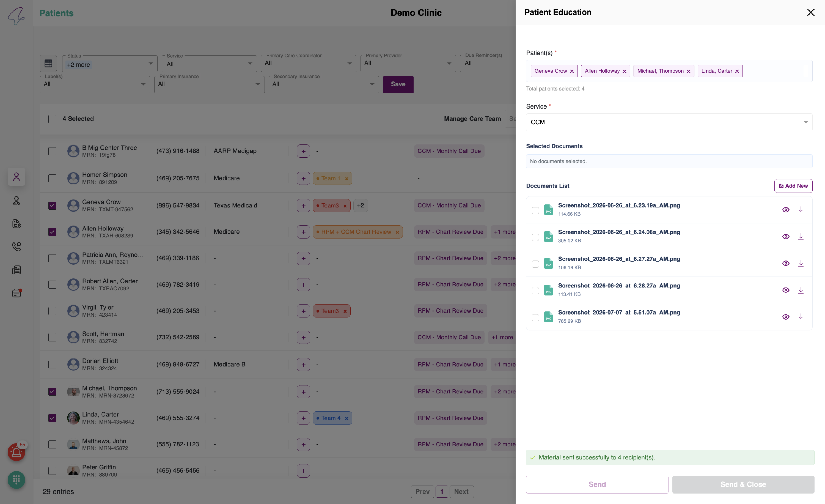Image resolution: width=825 pixels, height=504 pixels.
Task: Open the Status filter dropdown
Action: click(110, 64)
